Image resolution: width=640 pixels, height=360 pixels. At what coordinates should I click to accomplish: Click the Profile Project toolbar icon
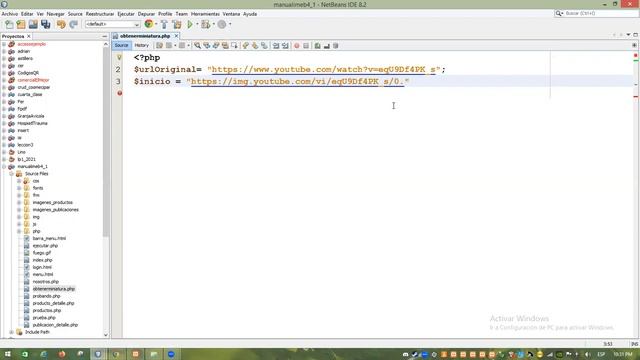coord(222,24)
